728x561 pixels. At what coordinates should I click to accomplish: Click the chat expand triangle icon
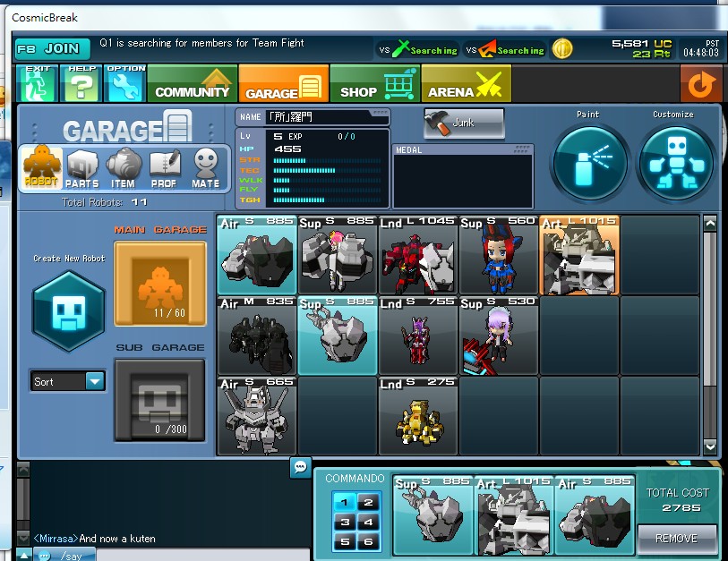click(23, 555)
